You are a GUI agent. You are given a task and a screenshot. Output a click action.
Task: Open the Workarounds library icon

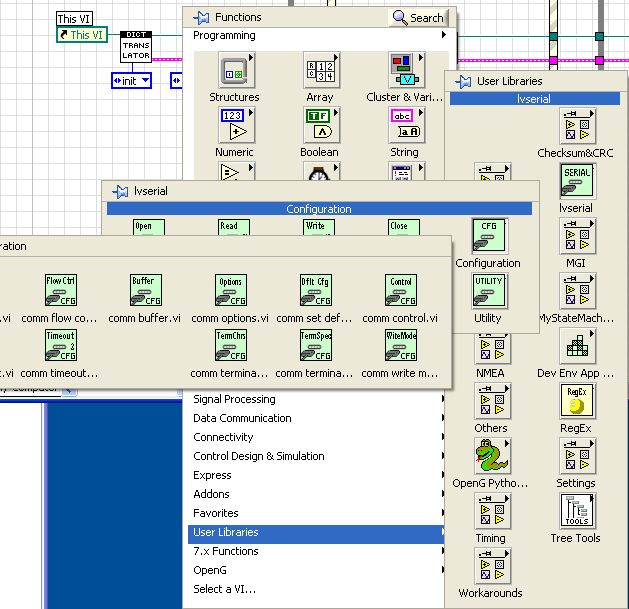[492, 566]
